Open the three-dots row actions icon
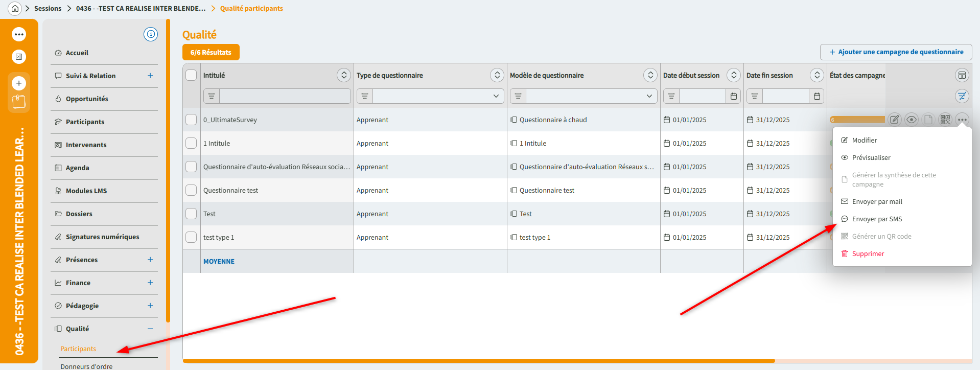Image resolution: width=980 pixels, height=370 pixels. click(962, 120)
